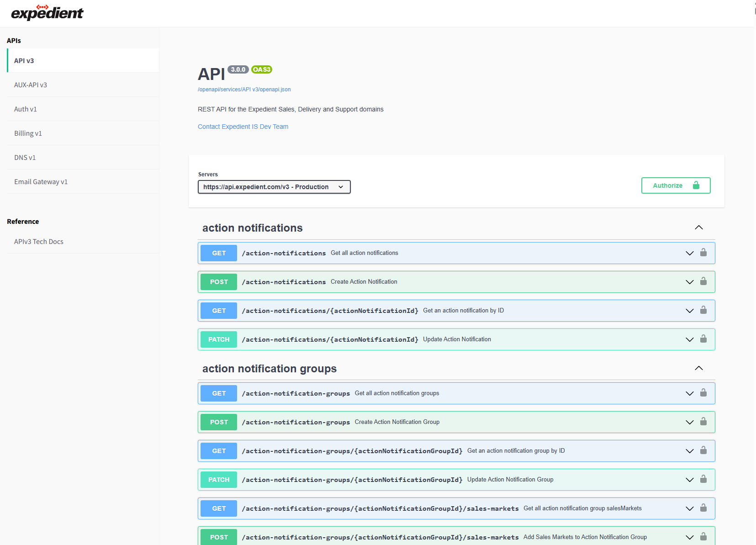Click lock icon on the sales-markets GET endpoint
Image resolution: width=756 pixels, height=545 pixels.
point(703,508)
